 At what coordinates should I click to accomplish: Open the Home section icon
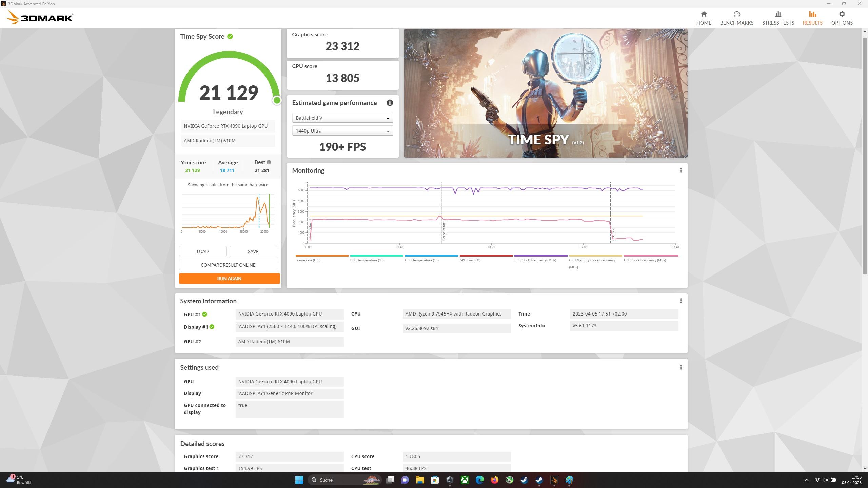click(704, 14)
